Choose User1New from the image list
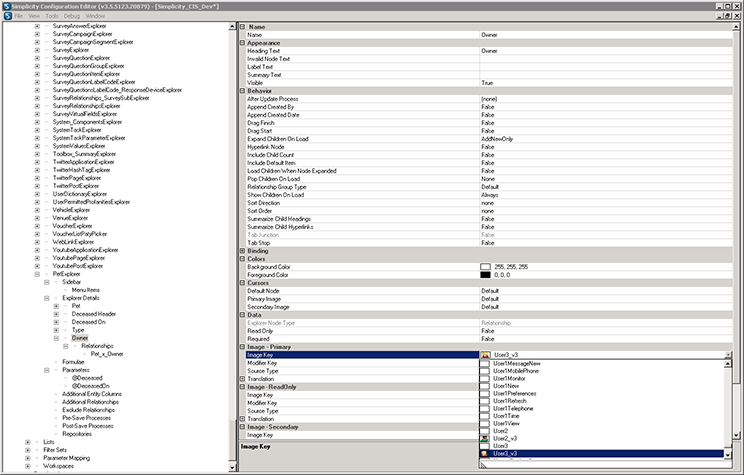Image resolution: width=744 pixels, height=475 pixels. 506,386
